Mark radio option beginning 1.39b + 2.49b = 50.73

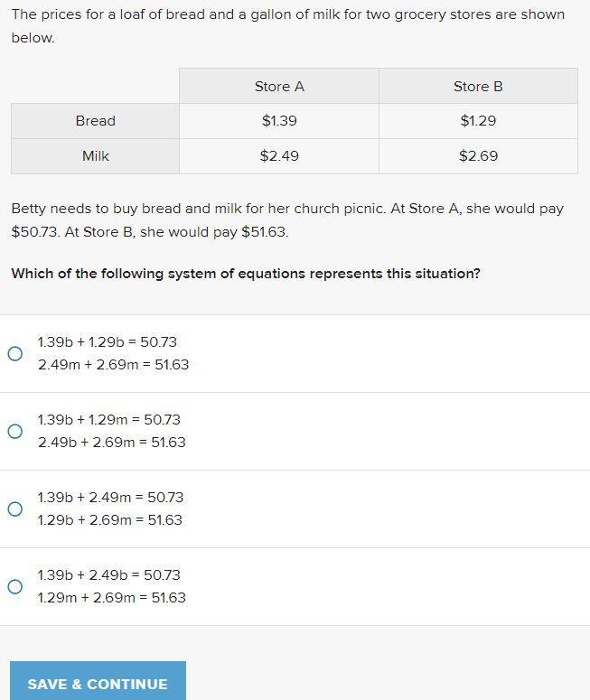[x=15, y=587]
